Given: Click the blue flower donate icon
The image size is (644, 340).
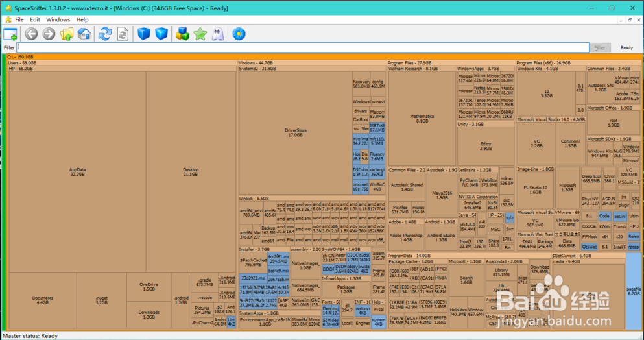Looking at the screenshot, I should pos(239,34).
